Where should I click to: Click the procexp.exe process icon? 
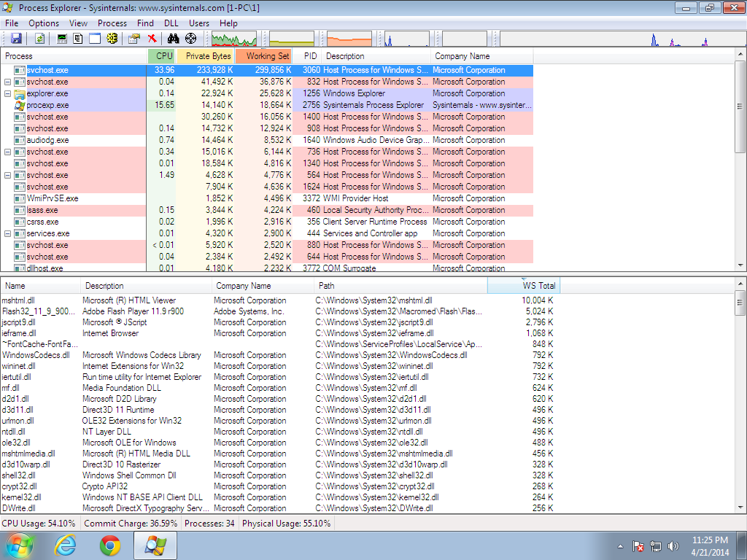20,105
